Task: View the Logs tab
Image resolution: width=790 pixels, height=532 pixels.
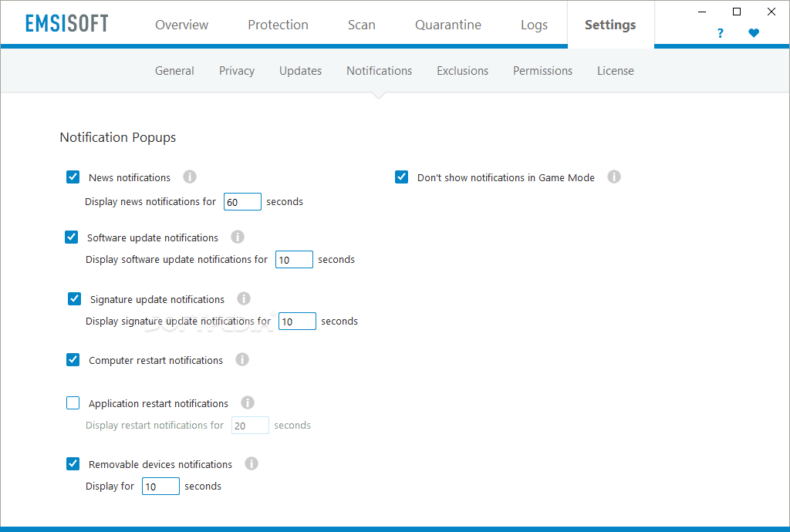Action: point(534,25)
